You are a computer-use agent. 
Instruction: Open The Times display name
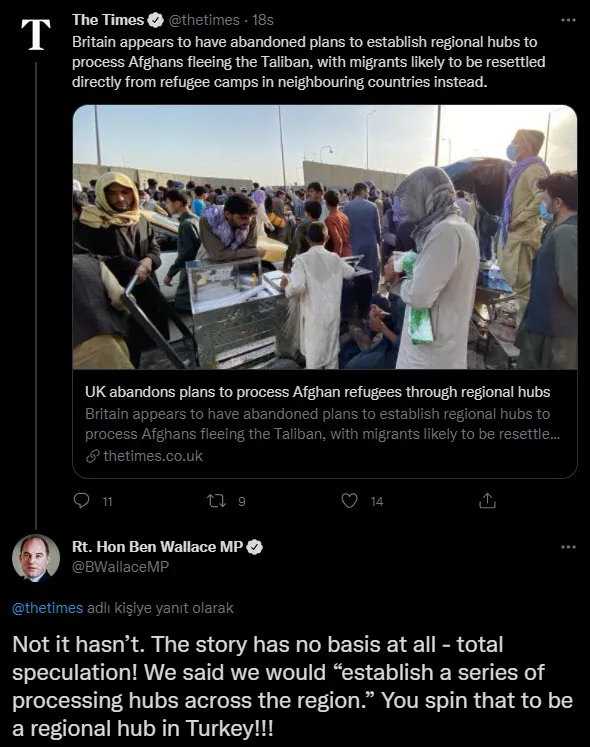(108, 20)
